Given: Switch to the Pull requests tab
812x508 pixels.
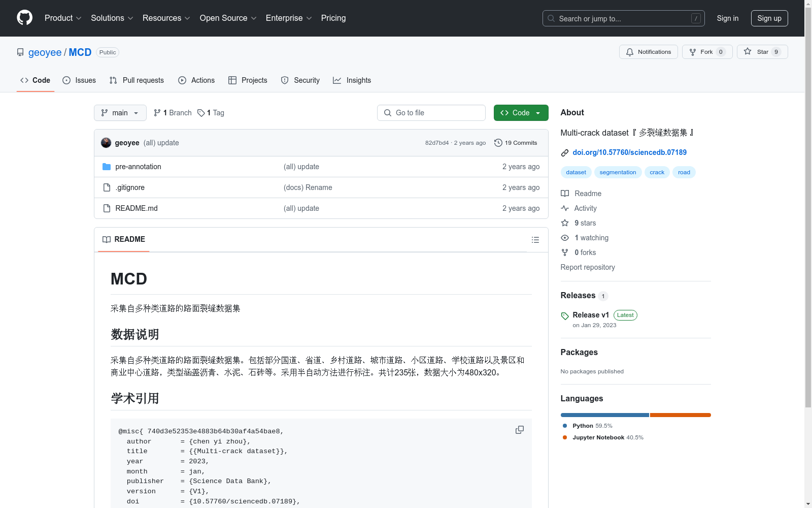Looking at the screenshot, I should pyautogui.click(x=137, y=80).
